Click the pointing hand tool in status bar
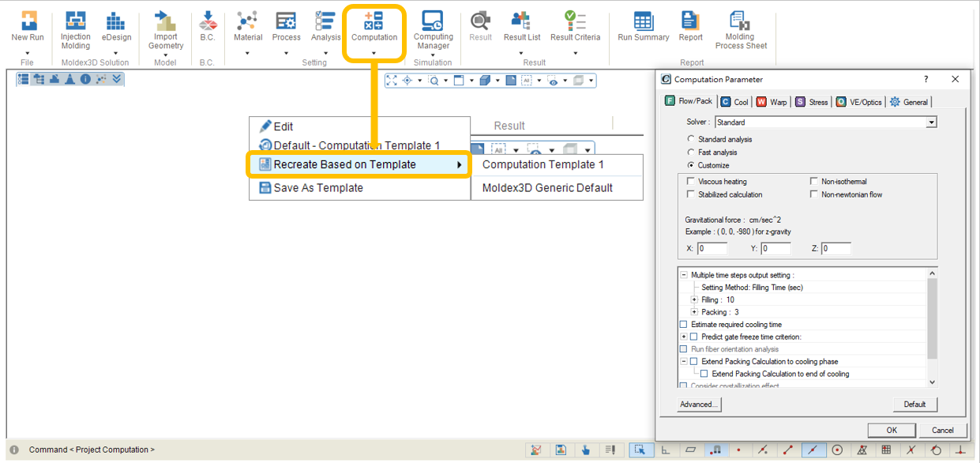 [585, 450]
